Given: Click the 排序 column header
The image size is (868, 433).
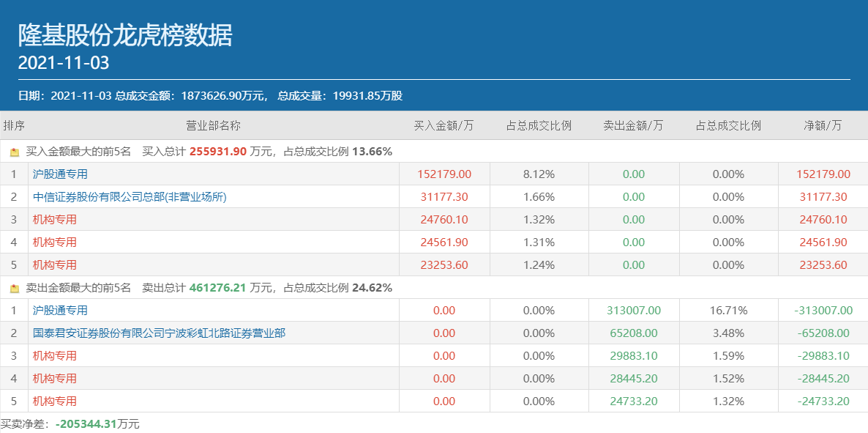Looking at the screenshot, I should point(14,125).
